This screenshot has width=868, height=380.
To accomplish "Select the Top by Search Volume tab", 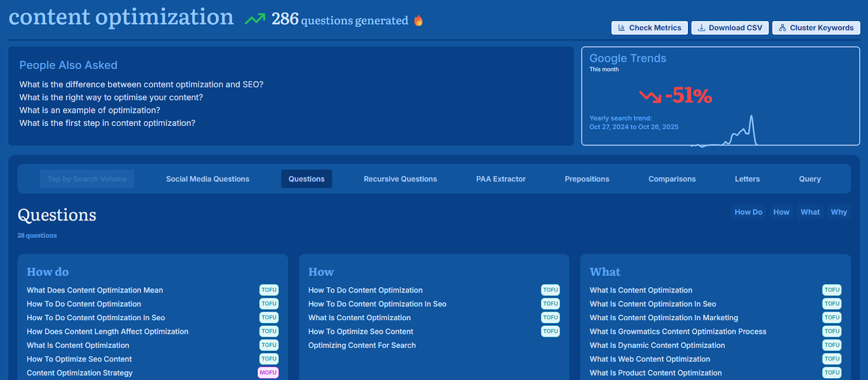I will tap(87, 179).
